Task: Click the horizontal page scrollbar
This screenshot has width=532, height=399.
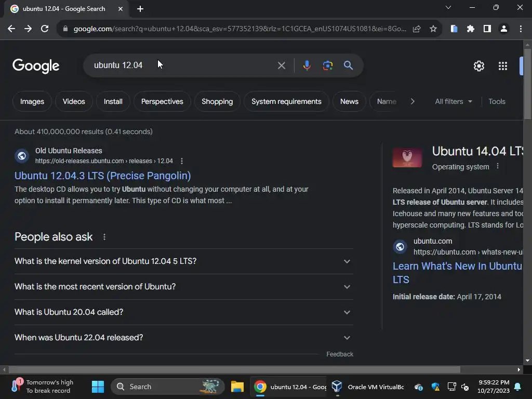Action: (x=234, y=369)
